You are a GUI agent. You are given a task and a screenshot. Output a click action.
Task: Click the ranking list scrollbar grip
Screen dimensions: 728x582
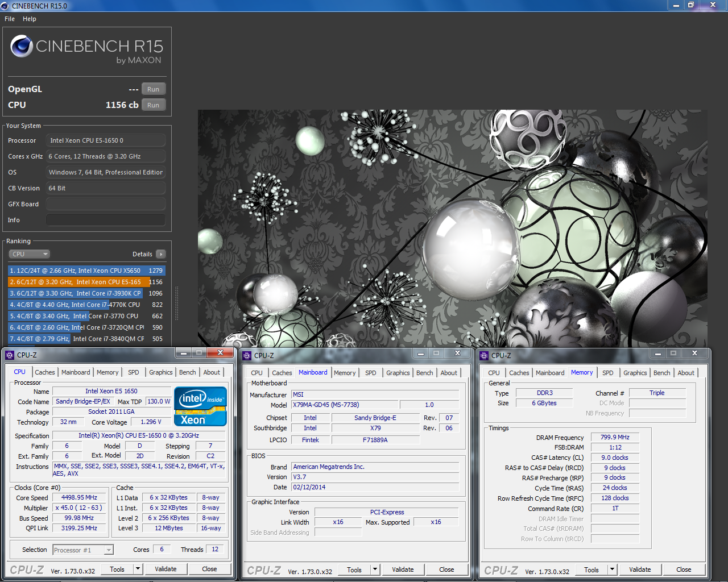pyautogui.click(x=176, y=303)
